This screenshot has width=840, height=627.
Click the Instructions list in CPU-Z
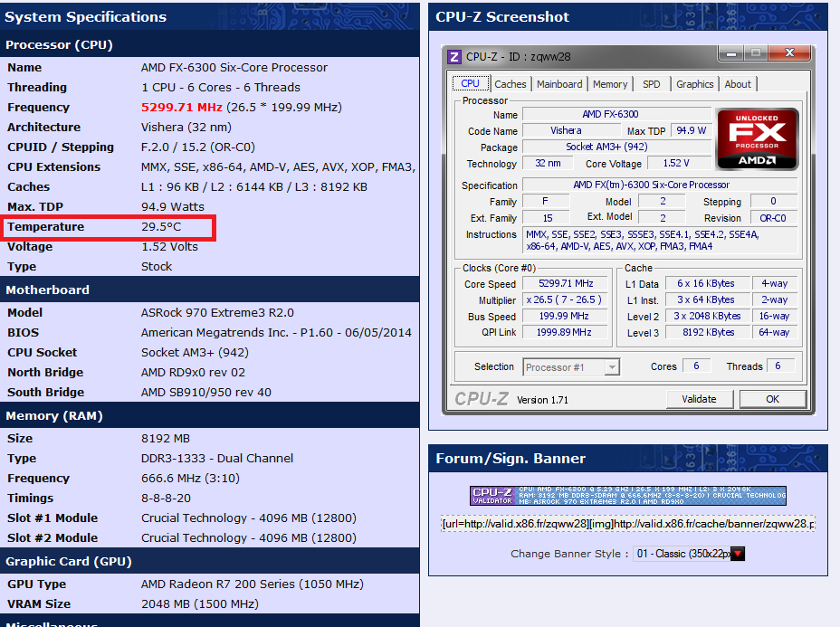(x=660, y=241)
